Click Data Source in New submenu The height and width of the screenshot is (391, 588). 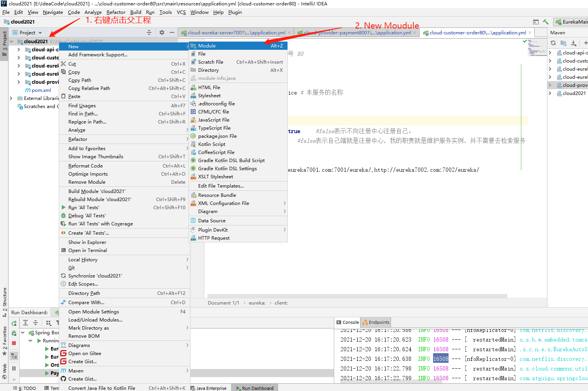238,220
